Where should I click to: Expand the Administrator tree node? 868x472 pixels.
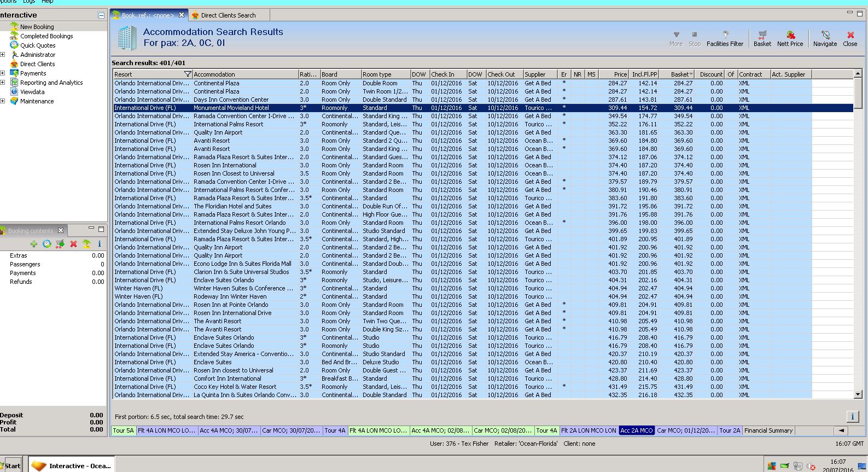(3, 55)
